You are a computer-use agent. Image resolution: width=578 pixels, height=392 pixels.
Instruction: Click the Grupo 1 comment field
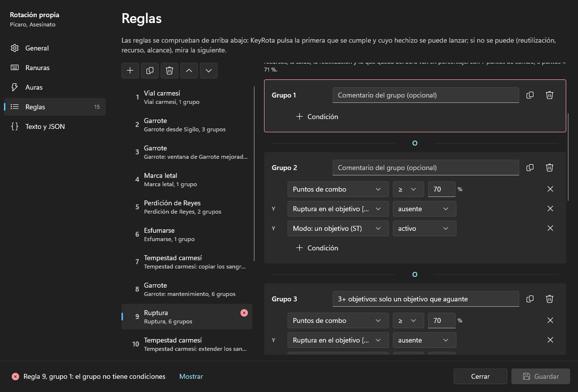pyautogui.click(x=426, y=95)
